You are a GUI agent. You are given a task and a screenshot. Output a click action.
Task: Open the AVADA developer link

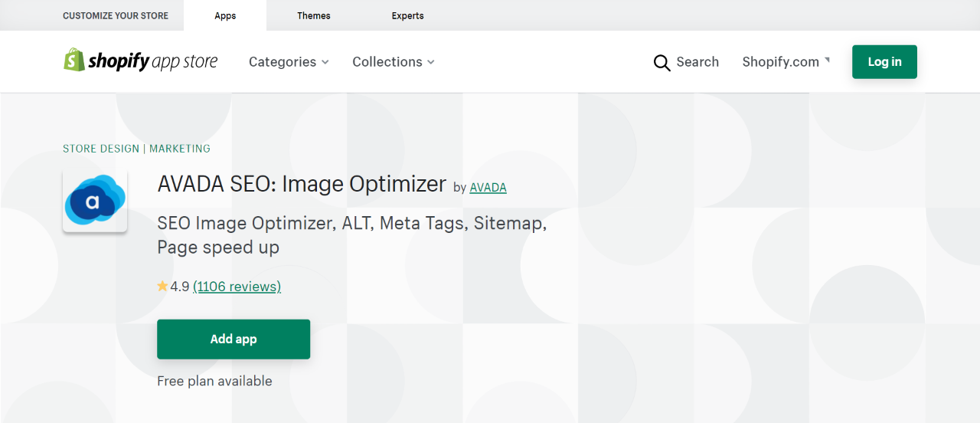488,187
